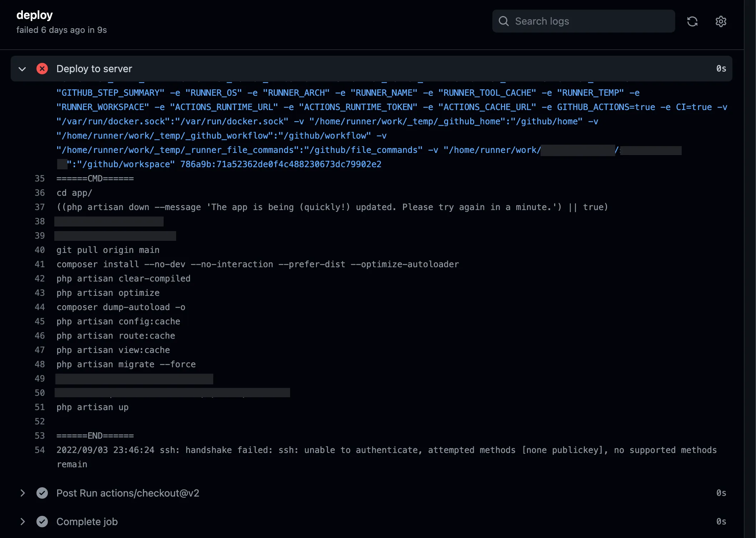Click the checkout step success checkmark

[x=42, y=493]
